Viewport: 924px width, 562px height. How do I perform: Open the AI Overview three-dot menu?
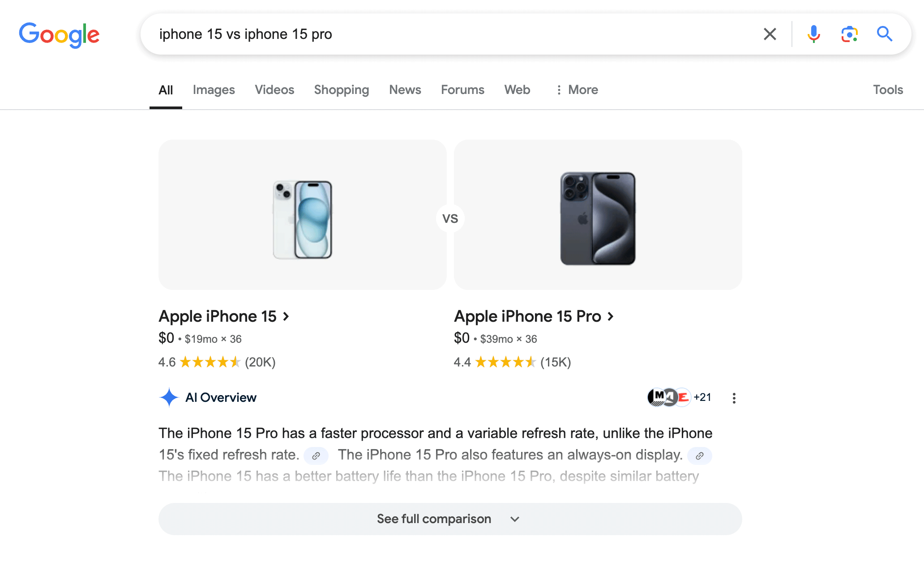pyautogui.click(x=734, y=398)
